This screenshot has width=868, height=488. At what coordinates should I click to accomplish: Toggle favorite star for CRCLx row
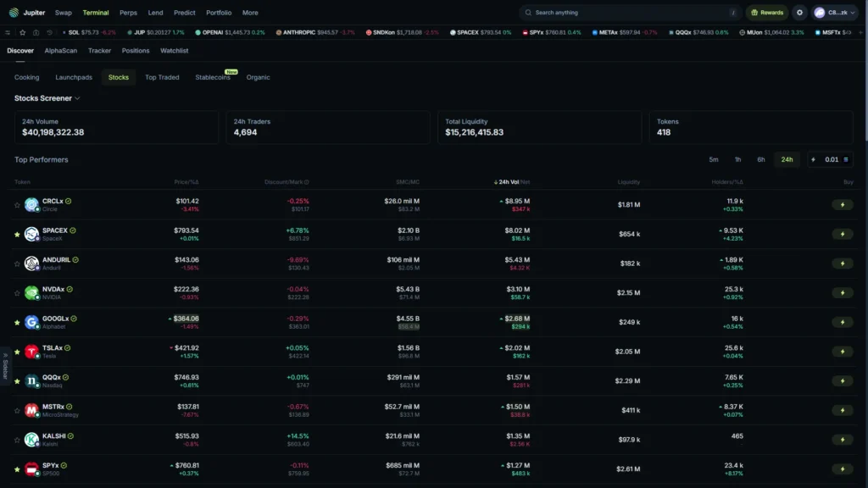(17, 205)
